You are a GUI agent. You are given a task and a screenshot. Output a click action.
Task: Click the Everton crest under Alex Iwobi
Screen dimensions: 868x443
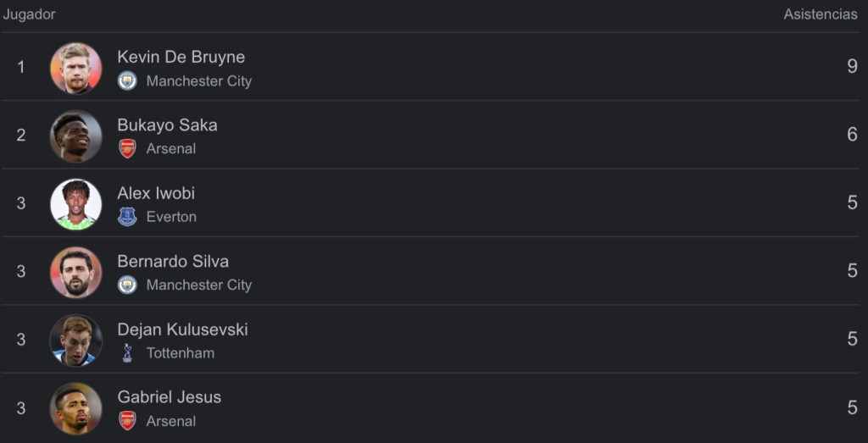click(127, 217)
